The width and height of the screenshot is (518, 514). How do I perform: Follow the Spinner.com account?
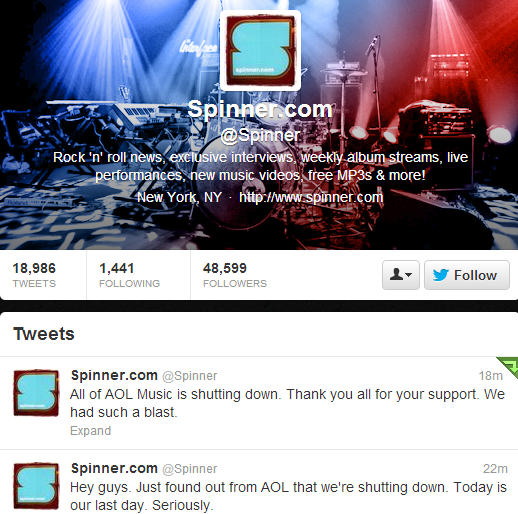pyautogui.click(x=467, y=275)
